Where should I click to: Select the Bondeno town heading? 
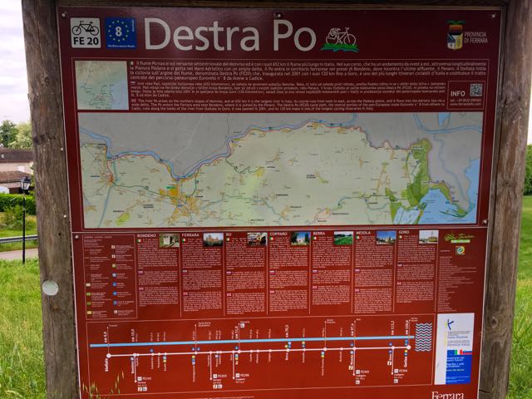(146, 237)
